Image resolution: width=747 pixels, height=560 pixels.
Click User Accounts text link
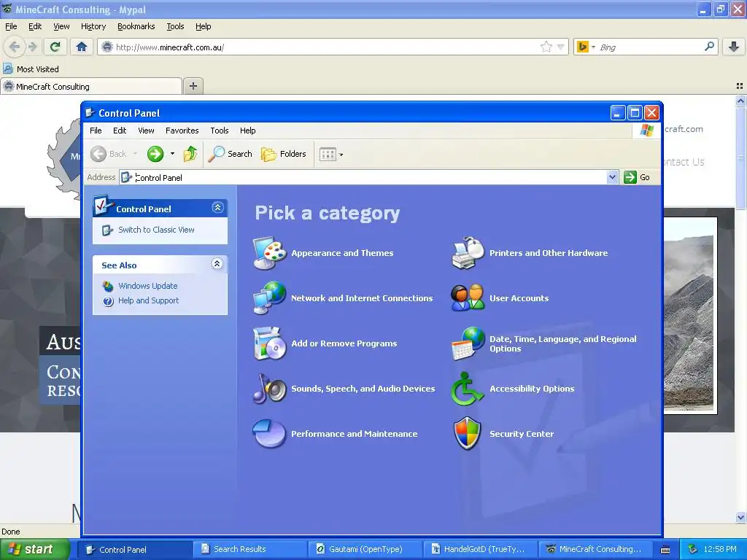[x=519, y=298]
